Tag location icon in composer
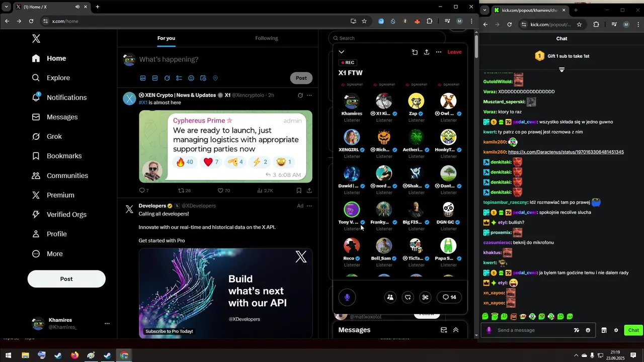Image resolution: width=644 pixels, height=362 pixels. (x=215, y=78)
